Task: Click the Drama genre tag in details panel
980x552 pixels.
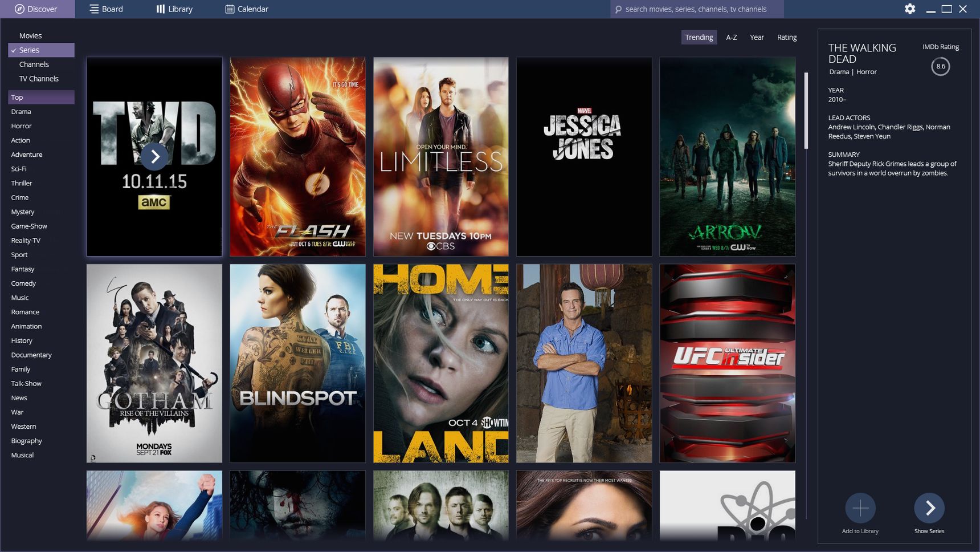Action: (x=839, y=72)
